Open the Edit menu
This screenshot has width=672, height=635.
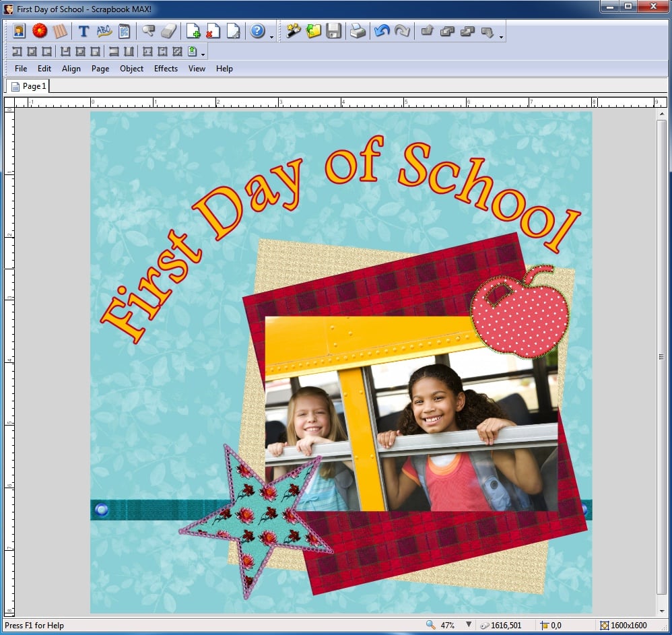click(x=44, y=69)
